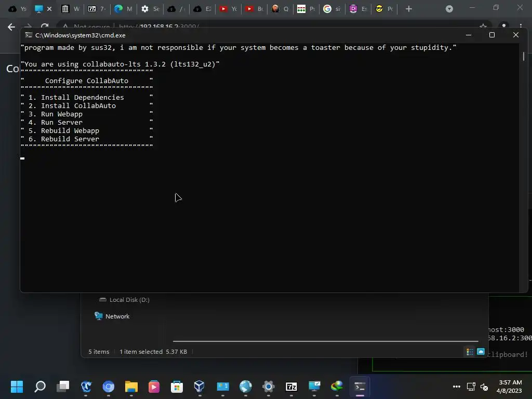Viewport: 532px width, 399px height.
Task: Open the blue card app in taskbar
Action: (223, 387)
